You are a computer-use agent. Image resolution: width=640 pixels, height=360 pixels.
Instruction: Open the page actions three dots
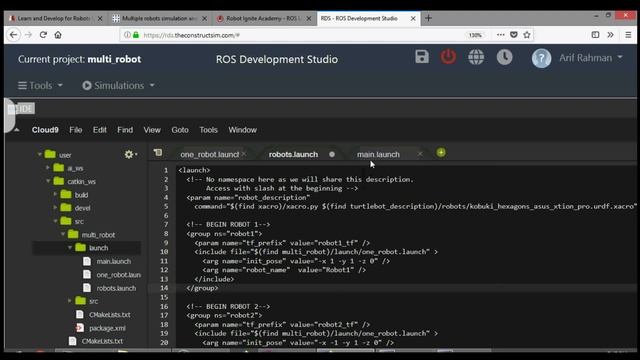coord(500,35)
